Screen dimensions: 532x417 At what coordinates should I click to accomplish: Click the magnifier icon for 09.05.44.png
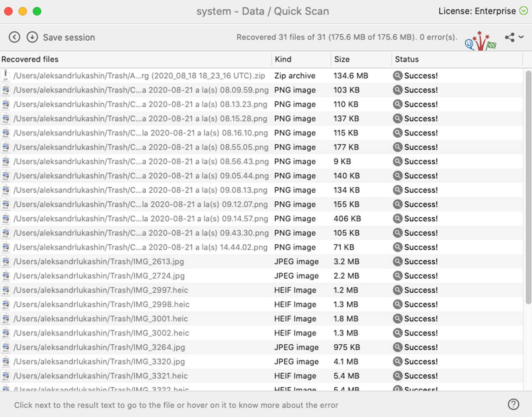397,176
